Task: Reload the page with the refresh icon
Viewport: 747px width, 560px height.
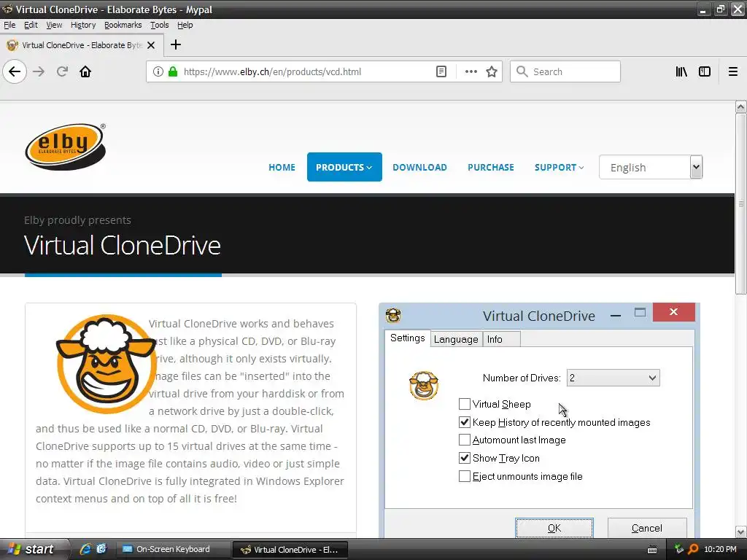Action: [62, 71]
